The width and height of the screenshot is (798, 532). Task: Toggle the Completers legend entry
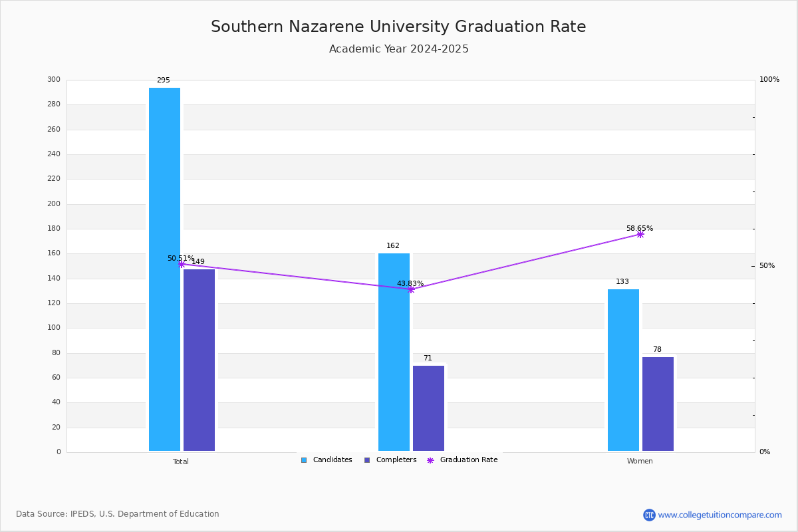point(390,460)
